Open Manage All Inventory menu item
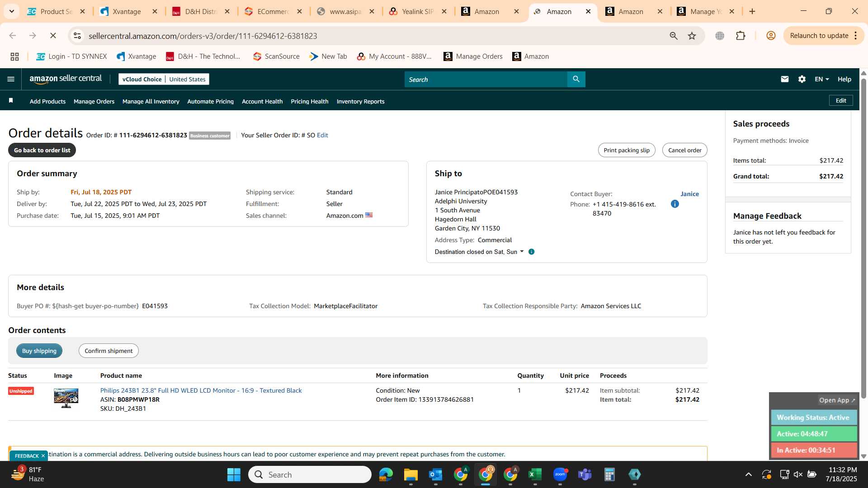 151,101
